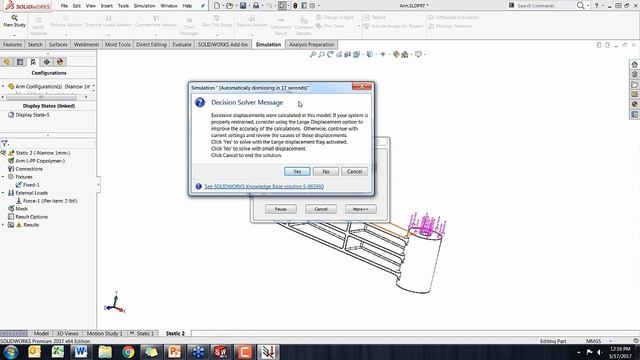Image resolution: width=640 pixels, height=360 pixels.
Task: Click the Rebuild traffic-light icon
Action: point(295,6)
